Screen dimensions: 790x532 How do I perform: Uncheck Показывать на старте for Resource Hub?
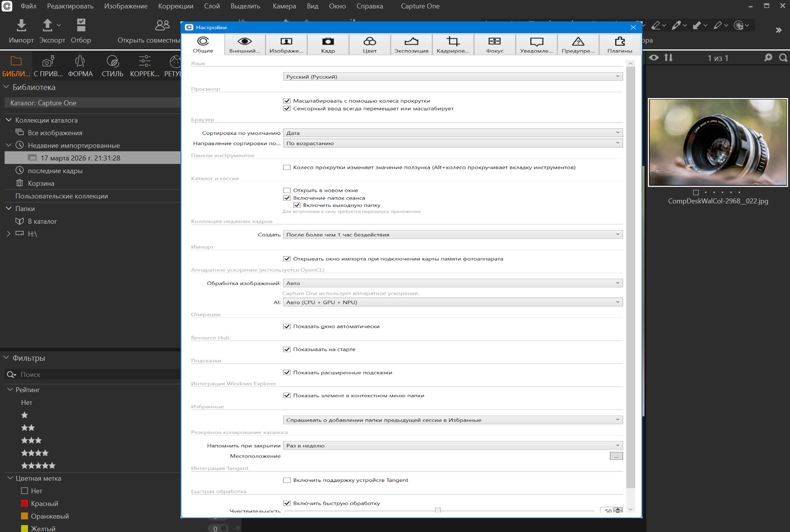point(287,349)
